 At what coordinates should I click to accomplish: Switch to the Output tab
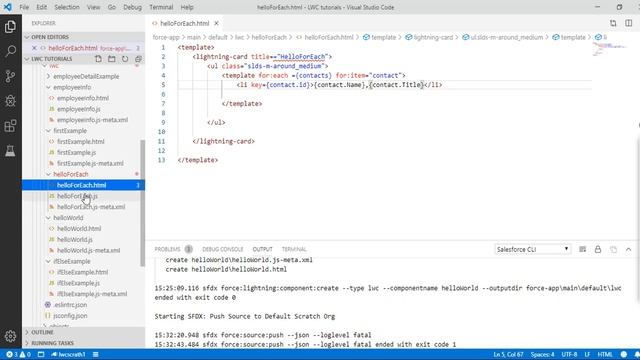(x=262, y=249)
